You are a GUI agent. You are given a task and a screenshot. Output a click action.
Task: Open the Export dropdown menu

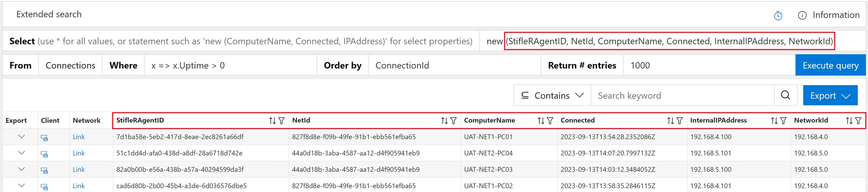[x=830, y=96]
